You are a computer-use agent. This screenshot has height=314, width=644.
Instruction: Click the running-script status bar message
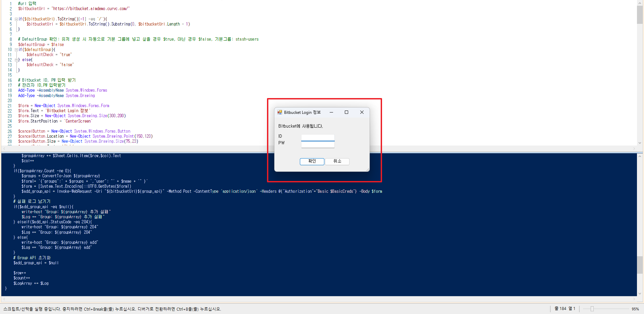coord(112,309)
